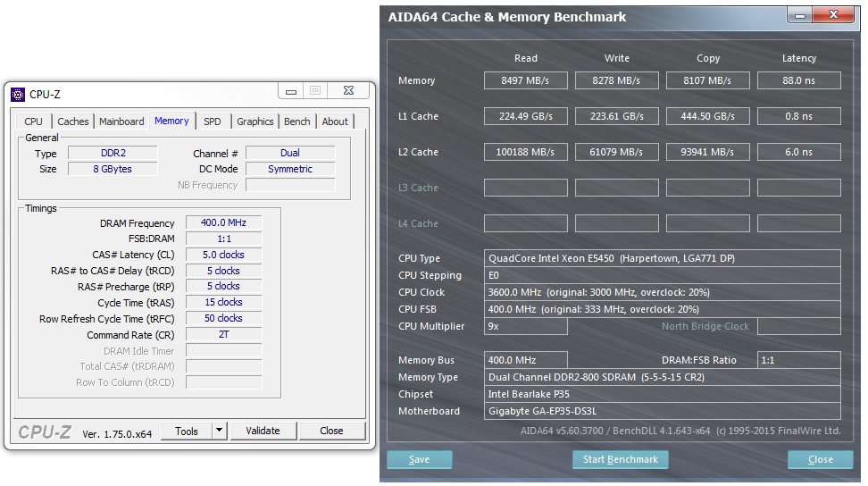
Task: Click Memory Type field DDR2-800 SDRAM
Action: [x=662, y=378]
